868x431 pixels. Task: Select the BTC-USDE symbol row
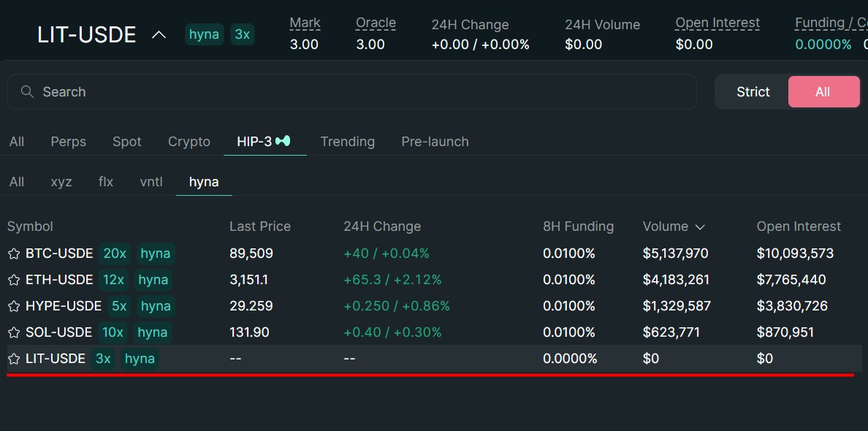tap(435, 254)
